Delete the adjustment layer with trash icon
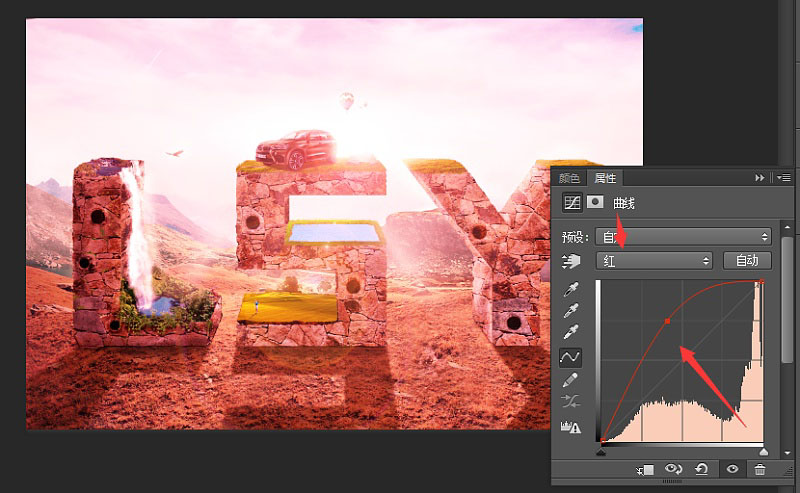 760,469
